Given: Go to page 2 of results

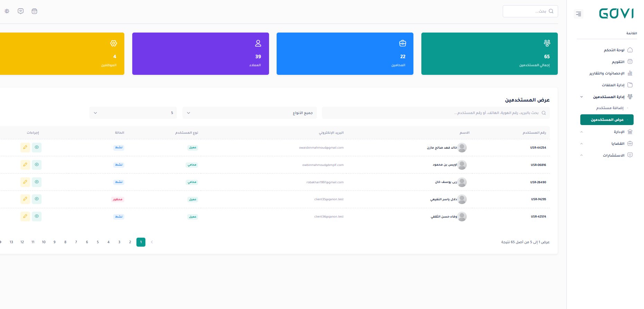Looking at the screenshot, I should [130, 242].
